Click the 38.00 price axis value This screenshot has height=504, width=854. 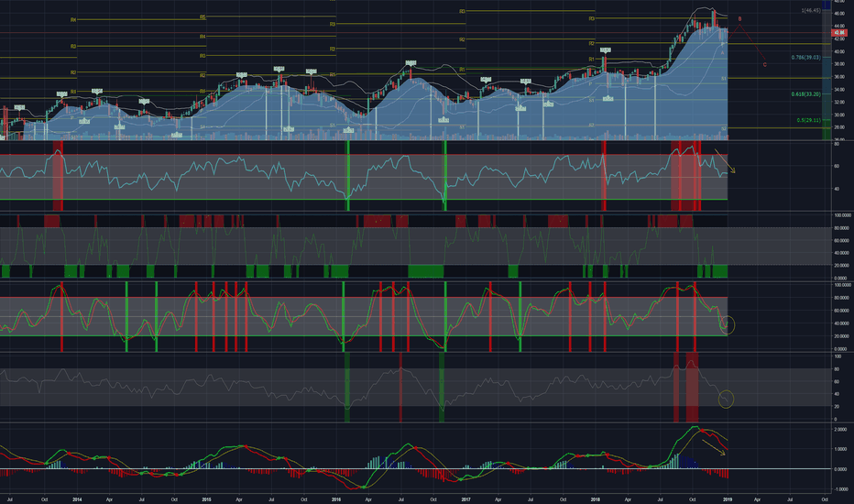click(x=839, y=64)
